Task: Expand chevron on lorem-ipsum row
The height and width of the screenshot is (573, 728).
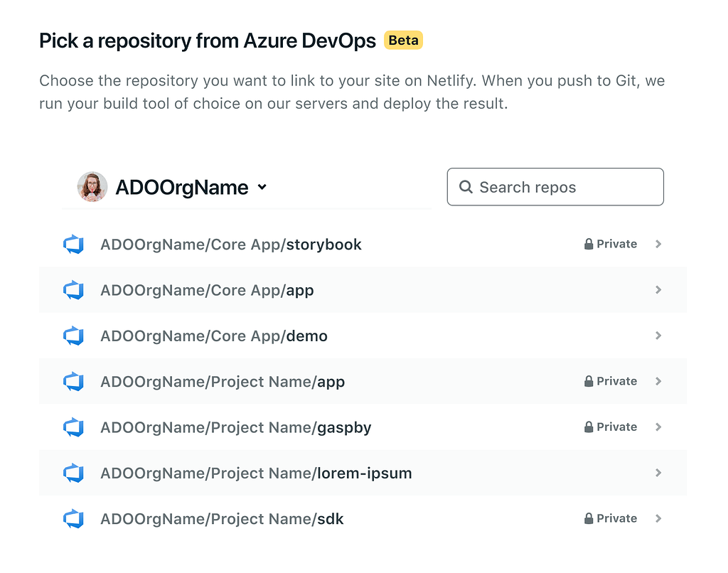Action: click(658, 473)
